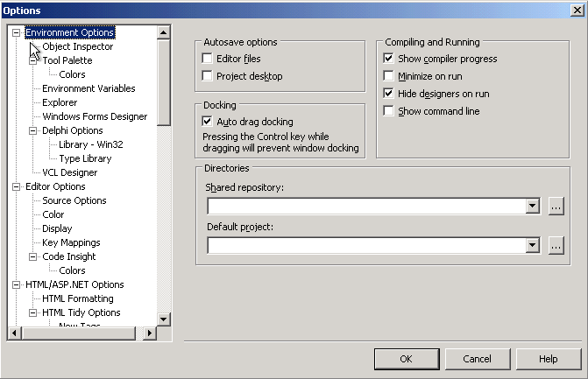Select the VCL Designer tree item

coord(69,172)
